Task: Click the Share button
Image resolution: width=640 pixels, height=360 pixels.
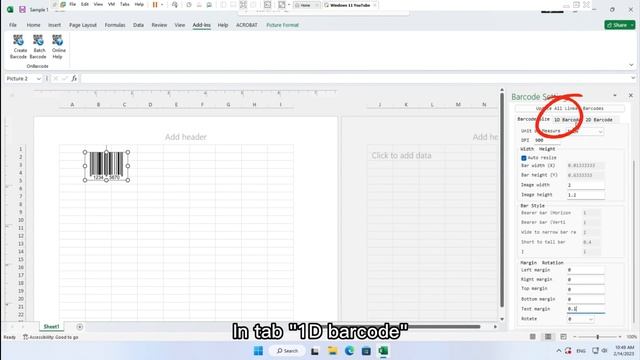Action: (619, 25)
